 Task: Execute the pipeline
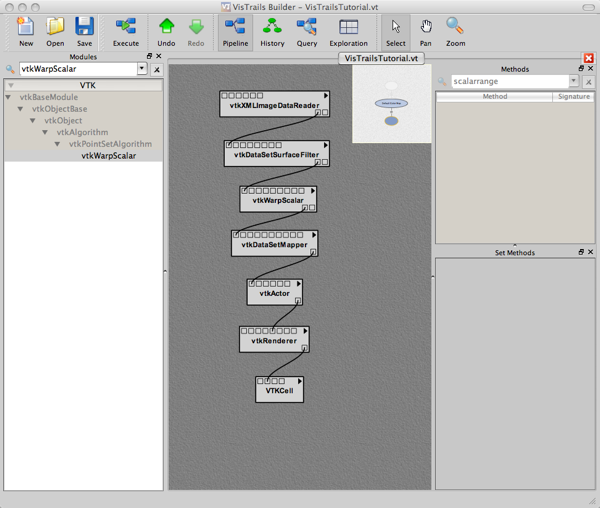tap(126, 32)
